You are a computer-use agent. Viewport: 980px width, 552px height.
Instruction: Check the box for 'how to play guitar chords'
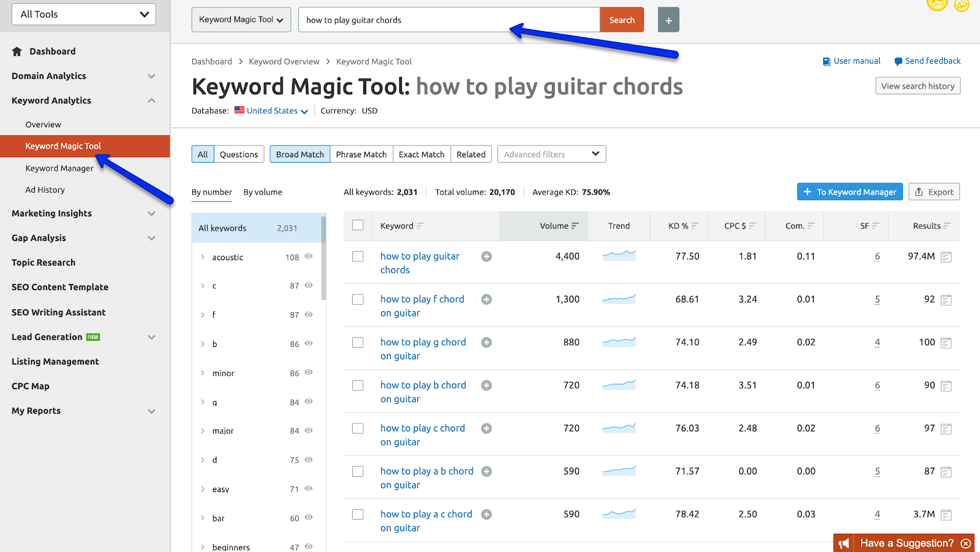(358, 256)
